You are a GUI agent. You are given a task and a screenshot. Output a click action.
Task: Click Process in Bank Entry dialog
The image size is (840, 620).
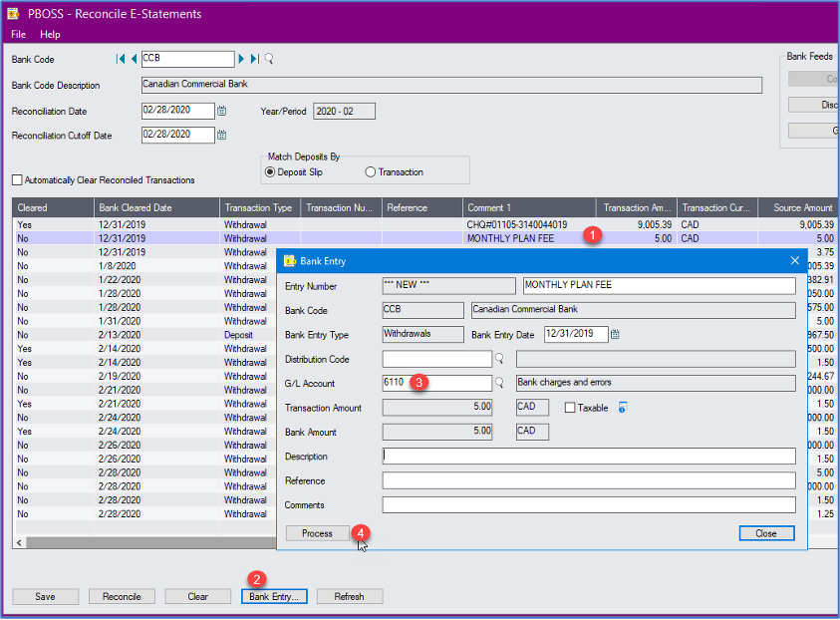[x=317, y=533]
